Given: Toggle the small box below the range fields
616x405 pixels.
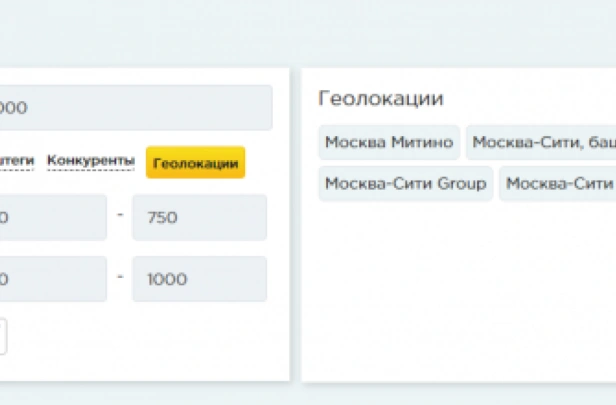Looking at the screenshot, I should pos(3,336).
